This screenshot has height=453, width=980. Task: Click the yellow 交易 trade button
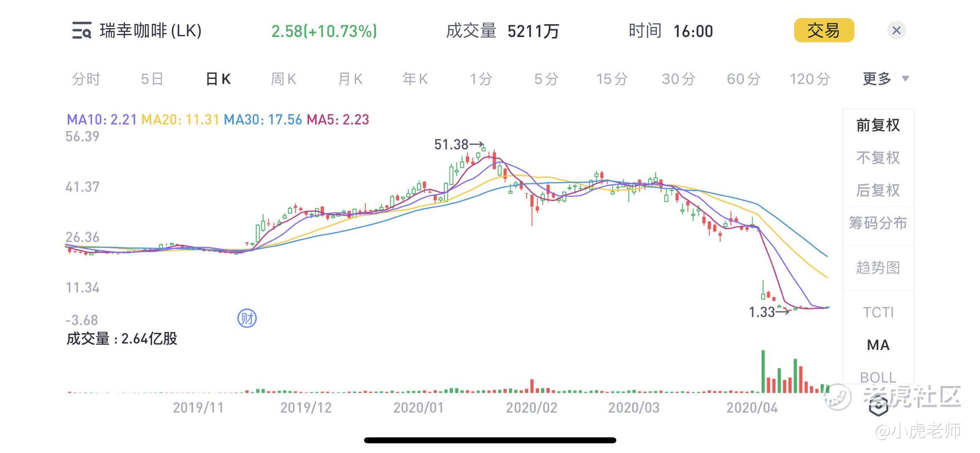(824, 30)
